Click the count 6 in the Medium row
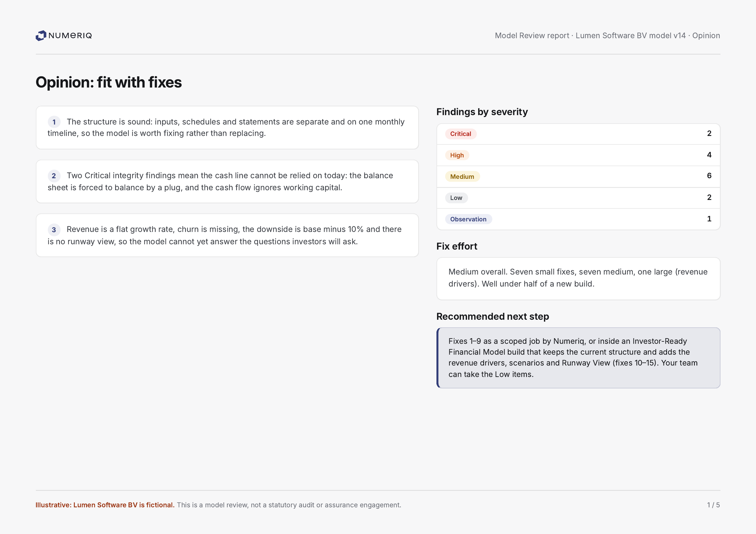The image size is (756, 534). pos(709,176)
